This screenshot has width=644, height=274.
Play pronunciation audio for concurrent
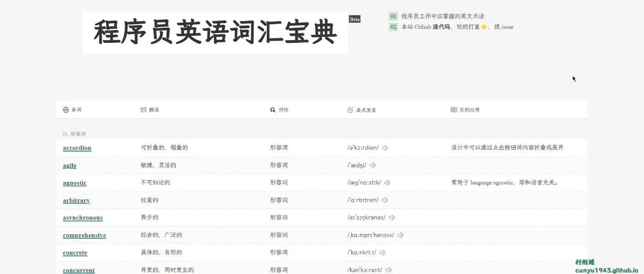pos(388,270)
